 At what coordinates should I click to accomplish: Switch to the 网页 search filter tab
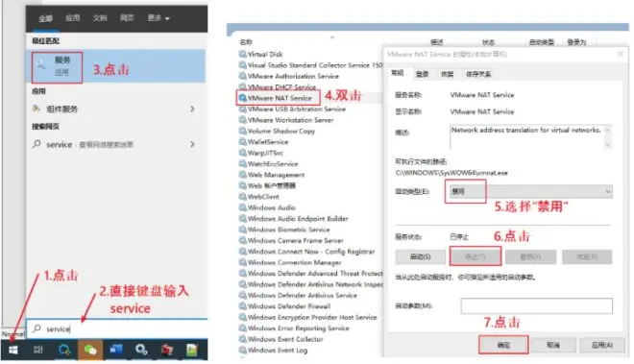coord(127,18)
